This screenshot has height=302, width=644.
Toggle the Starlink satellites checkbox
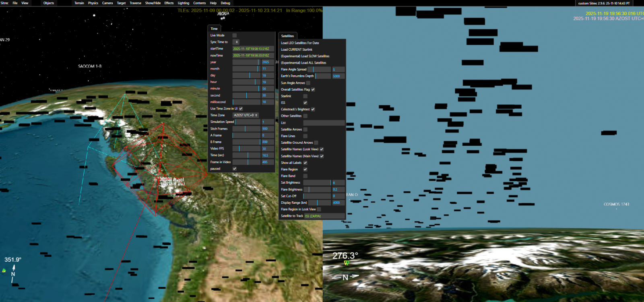point(305,96)
